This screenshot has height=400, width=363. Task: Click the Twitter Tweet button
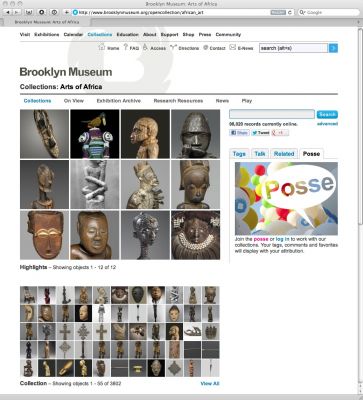pyautogui.click(x=260, y=133)
